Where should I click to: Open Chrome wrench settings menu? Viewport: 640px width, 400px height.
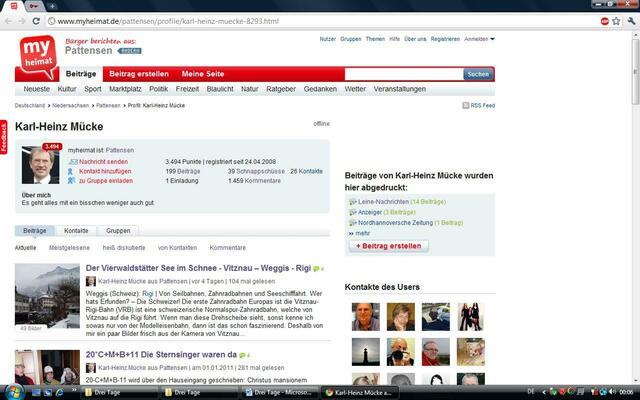click(x=631, y=21)
